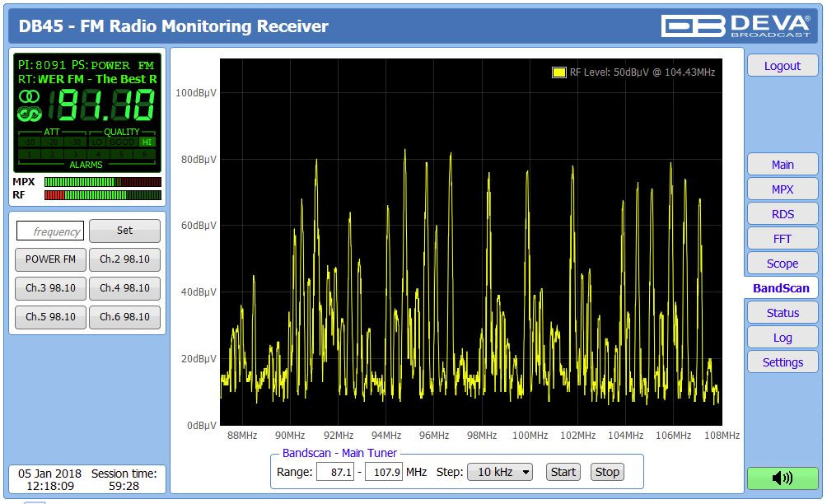Click the RF level meter bar
Viewport: 827px width, 504px height.
pos(103,195)
